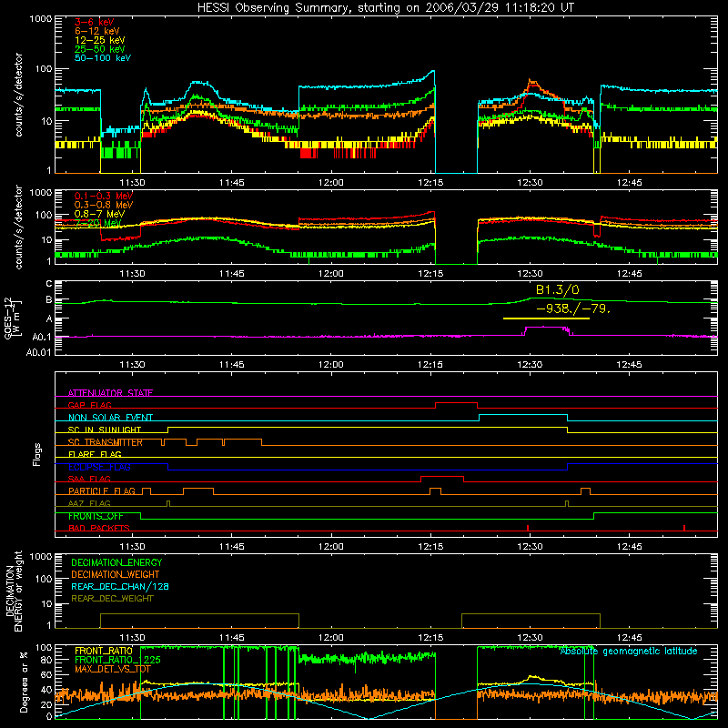
Task: Click the DECIMATION ENERGY or weight axis title
Action: click(x=14, y=591)
